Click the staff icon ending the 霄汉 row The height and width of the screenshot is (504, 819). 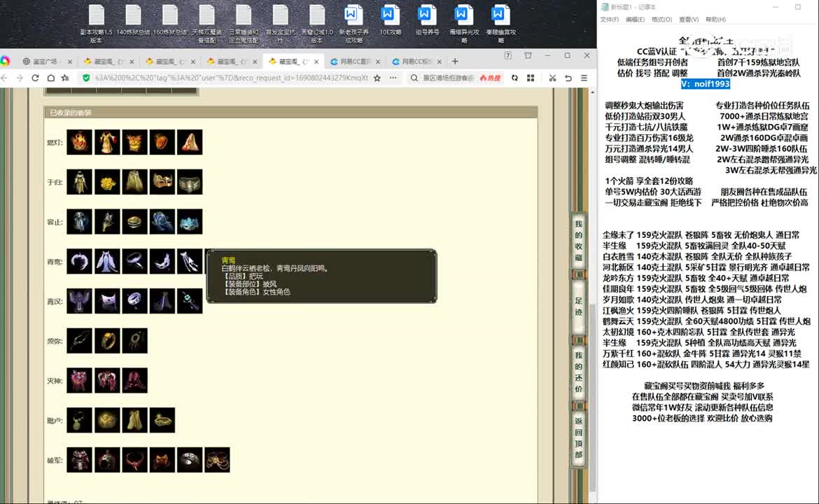click(190, 301)
